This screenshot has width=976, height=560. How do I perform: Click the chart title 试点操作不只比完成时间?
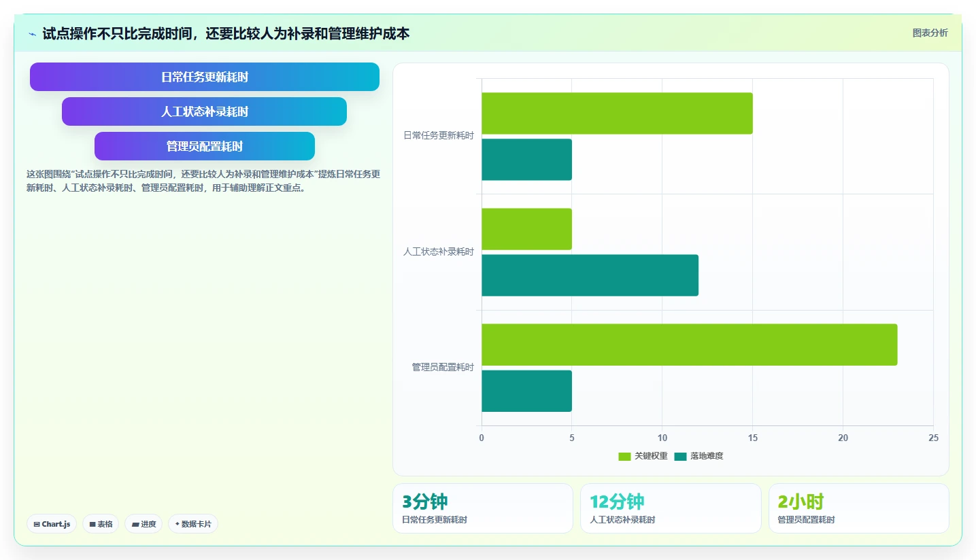point(226,33)
